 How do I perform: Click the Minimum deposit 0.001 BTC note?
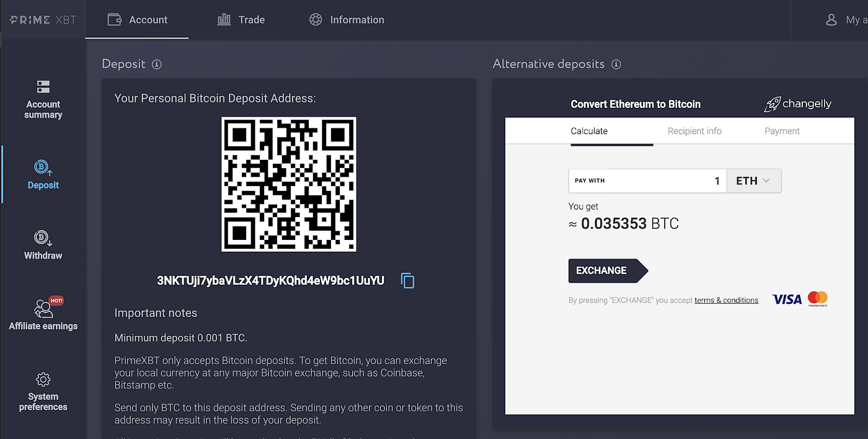pyautogui.click(x=180, y=338)
